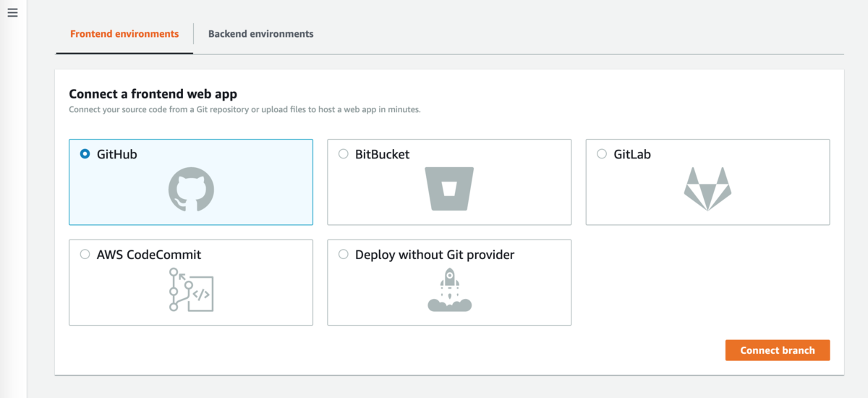The width and height of the screenshot is (868, 398).
Task: Choose Deploy without Git provider radio
Action: (x=344, y=255)
